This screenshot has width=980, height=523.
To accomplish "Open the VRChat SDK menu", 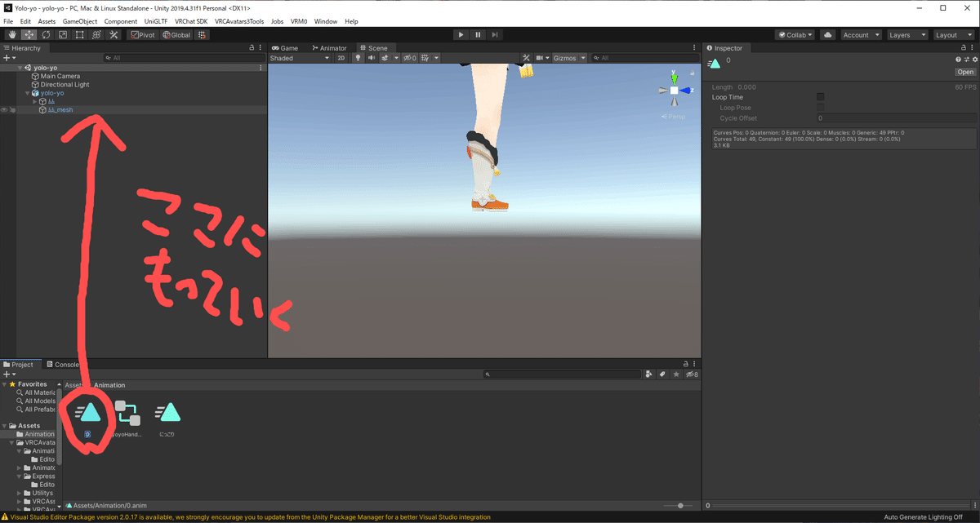I will 191,21.
